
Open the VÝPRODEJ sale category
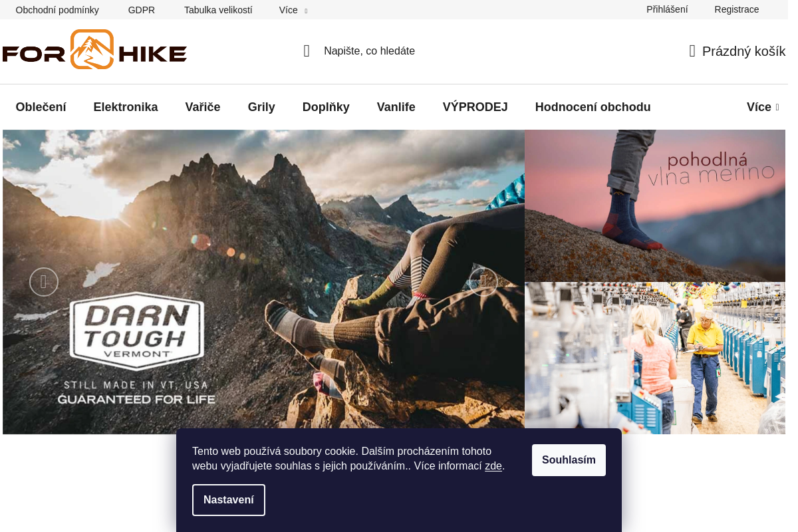point(475,107)
